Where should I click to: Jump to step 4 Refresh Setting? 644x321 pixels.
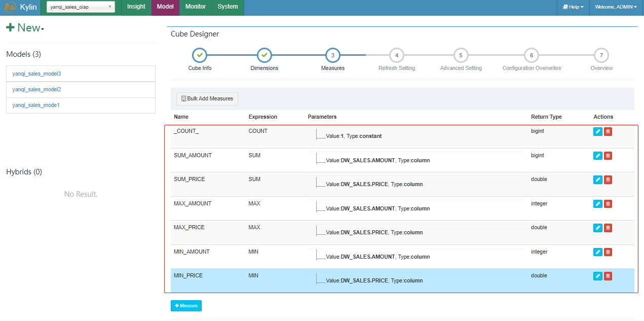[397, 55]
